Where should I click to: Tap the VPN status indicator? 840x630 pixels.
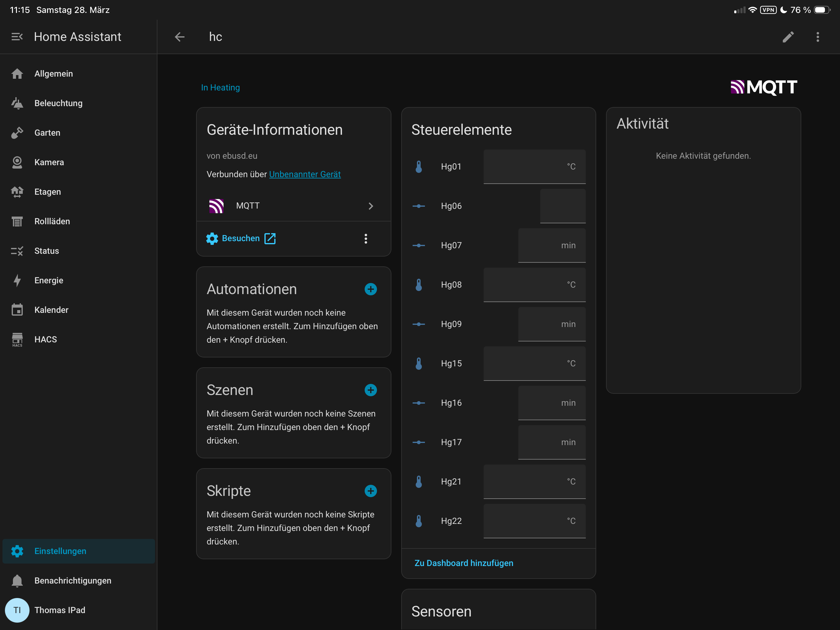pos(768,10)
